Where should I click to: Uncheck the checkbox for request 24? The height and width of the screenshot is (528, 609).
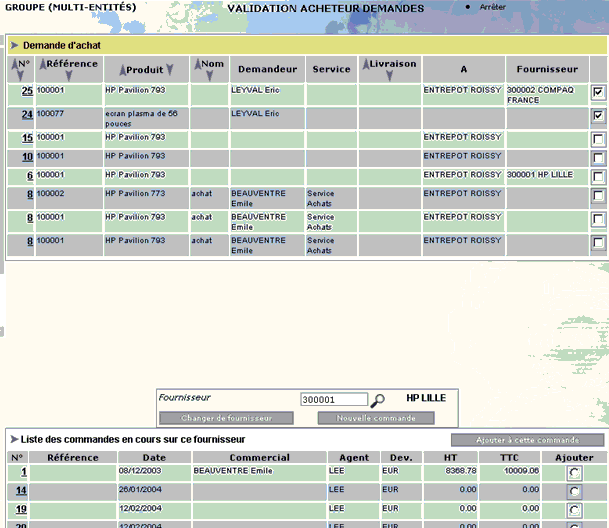click(598, 116)
